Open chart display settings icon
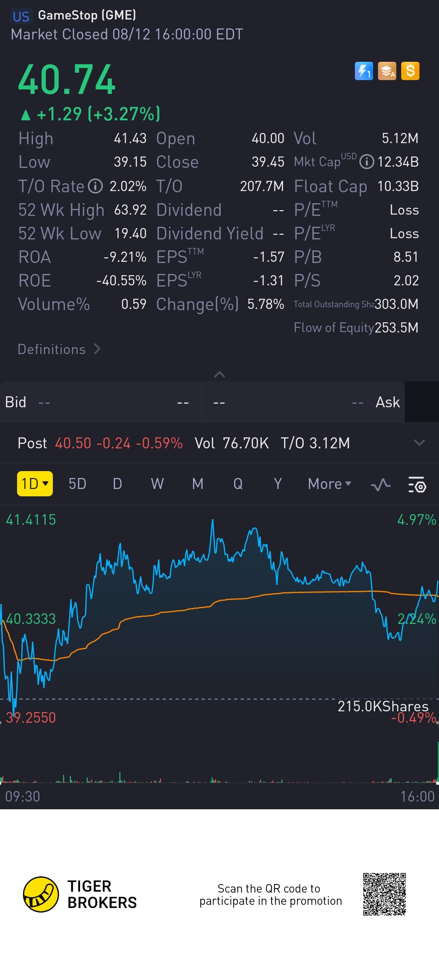The width and height of the screenshot is (439, 980). point(417,485)
